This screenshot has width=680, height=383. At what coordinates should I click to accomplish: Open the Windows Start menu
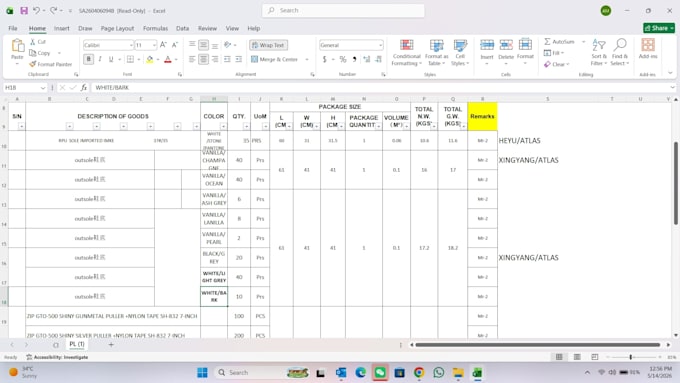(202, 373)
